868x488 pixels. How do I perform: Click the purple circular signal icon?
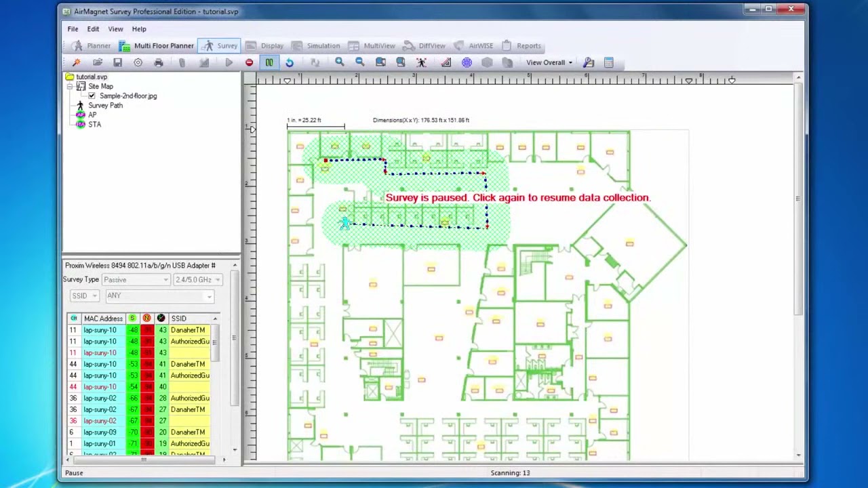(x=467, y=62)
